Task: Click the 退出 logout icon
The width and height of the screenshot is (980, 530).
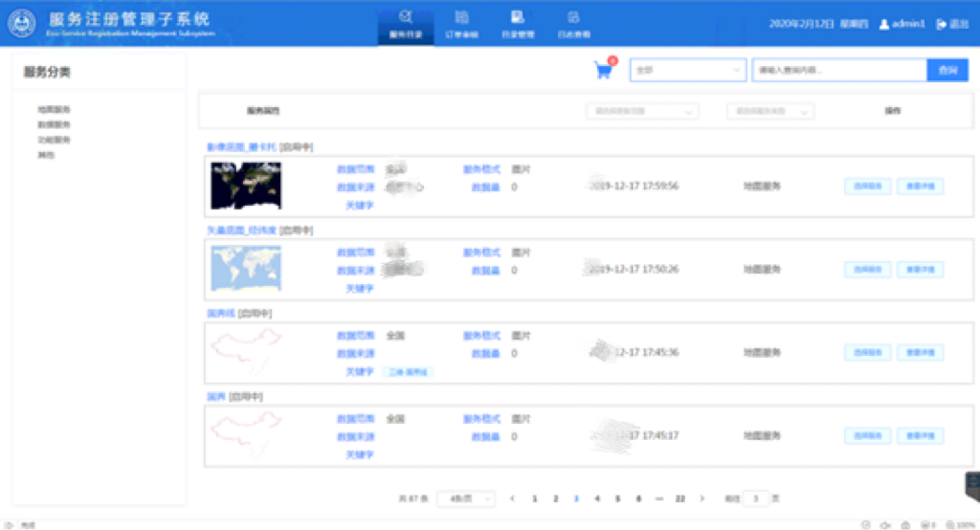Action: (942, 24)
